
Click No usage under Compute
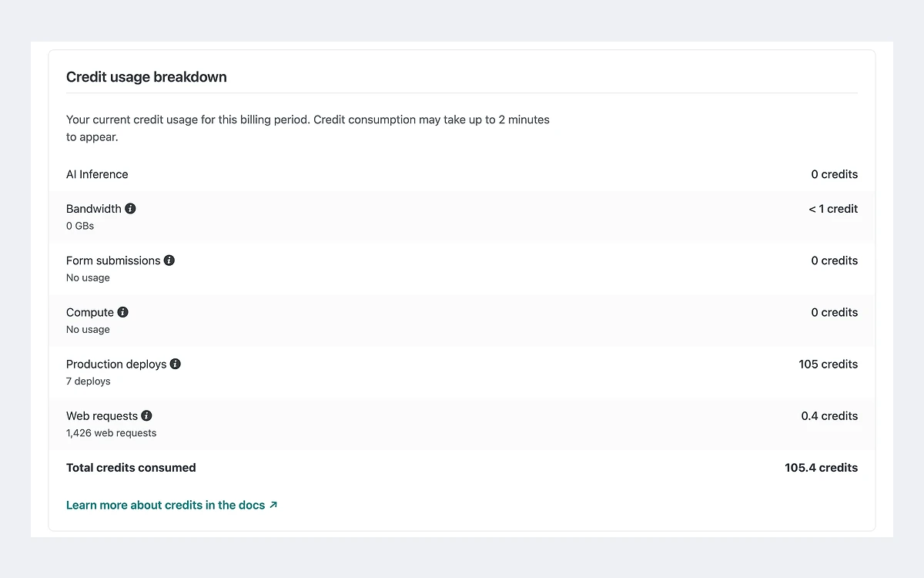point(88,329)
